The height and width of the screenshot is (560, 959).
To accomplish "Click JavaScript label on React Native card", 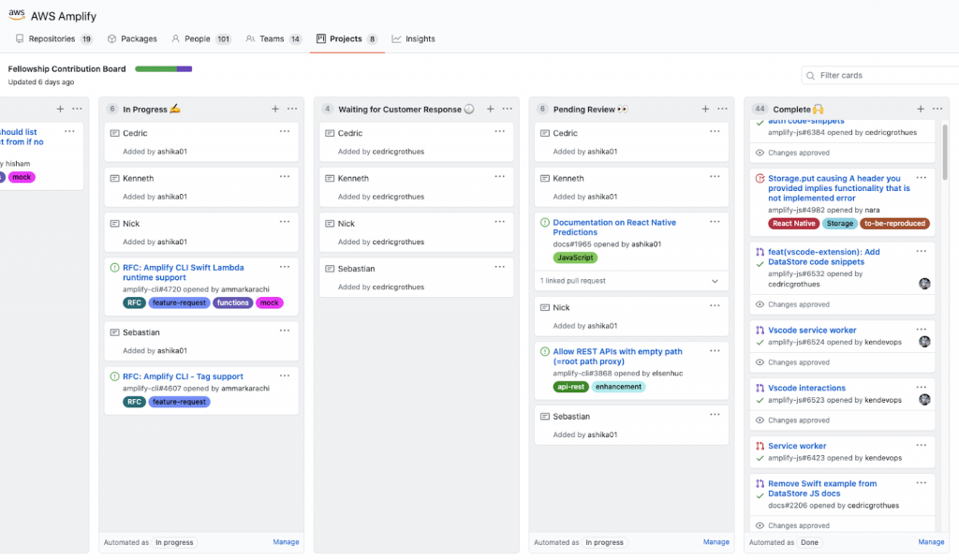I will [x=575, y=258].
